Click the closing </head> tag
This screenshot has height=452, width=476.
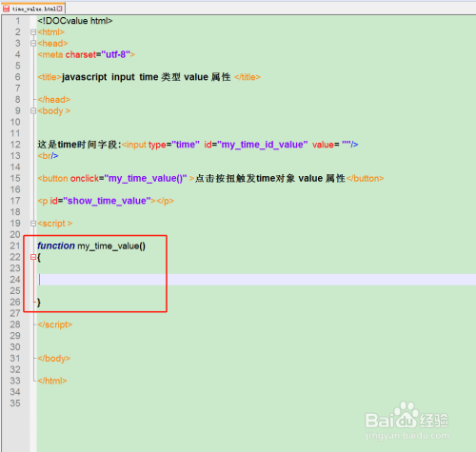[54, 100]
